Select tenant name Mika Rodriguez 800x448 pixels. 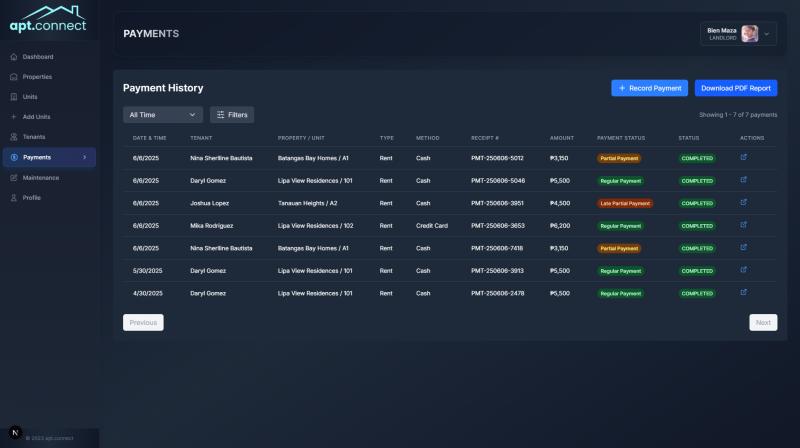tap(212, 226)
